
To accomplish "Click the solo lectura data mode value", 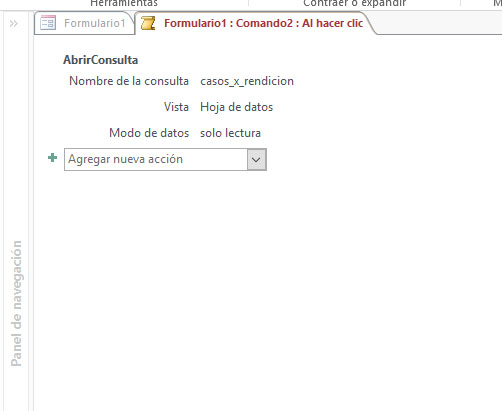I will tap(230, 133).
